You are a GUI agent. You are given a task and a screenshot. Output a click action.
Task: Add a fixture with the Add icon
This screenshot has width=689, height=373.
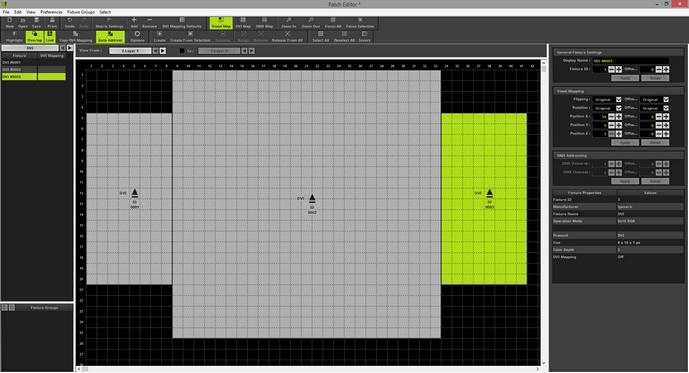pos(134,23)
